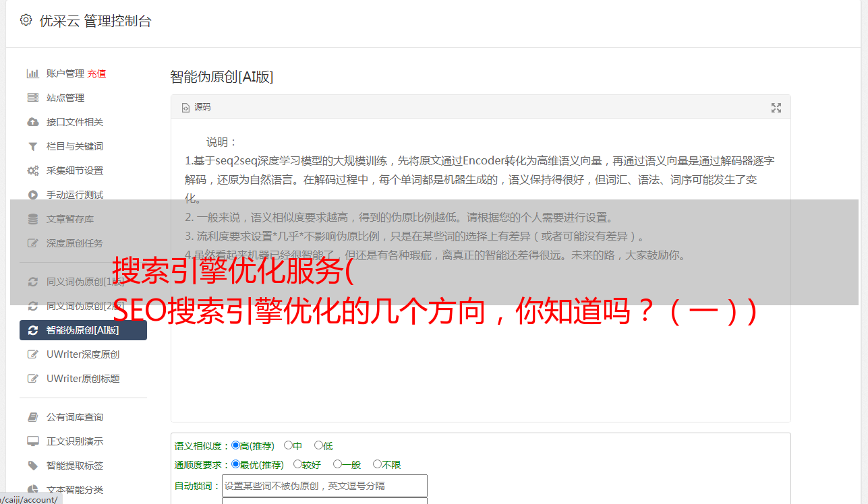Click the 优采云 管理控制台 header title
The image size is (868, 504).
95,21
